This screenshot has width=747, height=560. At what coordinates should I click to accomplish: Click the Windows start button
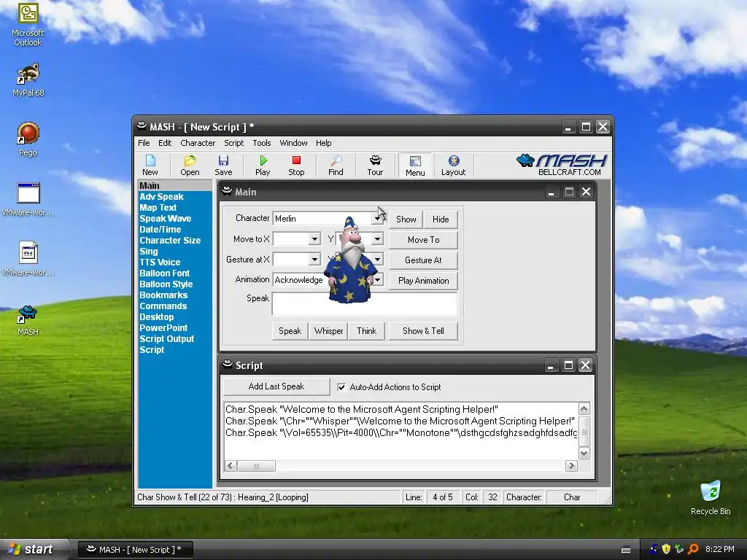pyautogui.click(x=34, y=549)
